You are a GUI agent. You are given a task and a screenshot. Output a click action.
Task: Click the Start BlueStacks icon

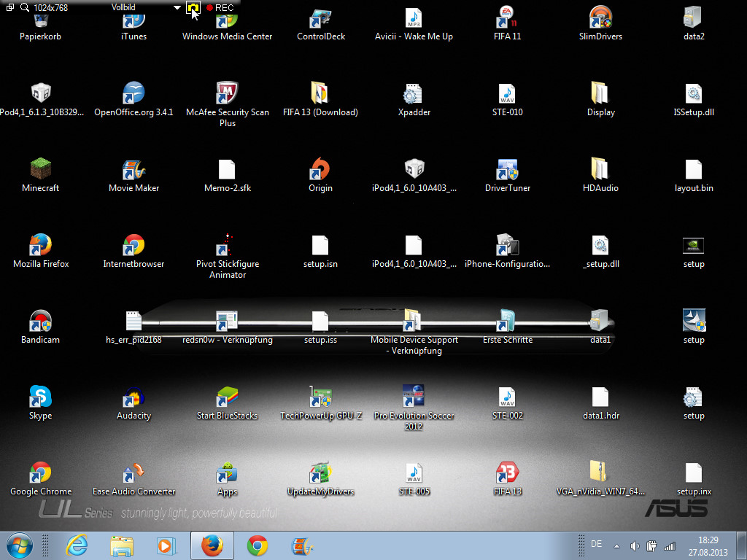[228, 402]
